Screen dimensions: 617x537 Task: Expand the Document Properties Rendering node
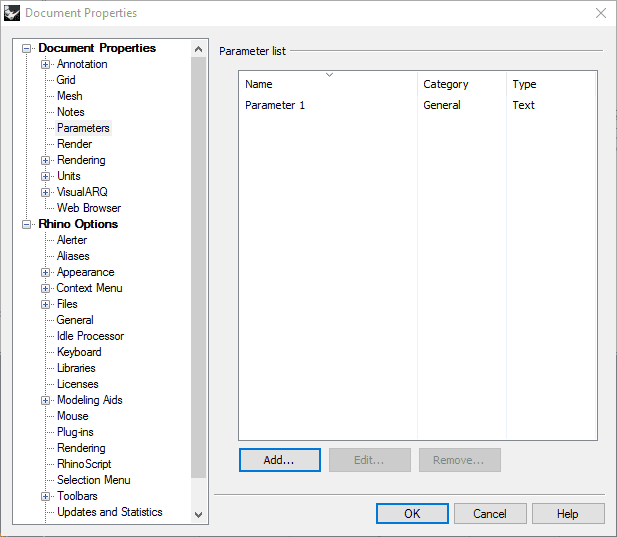45,161
